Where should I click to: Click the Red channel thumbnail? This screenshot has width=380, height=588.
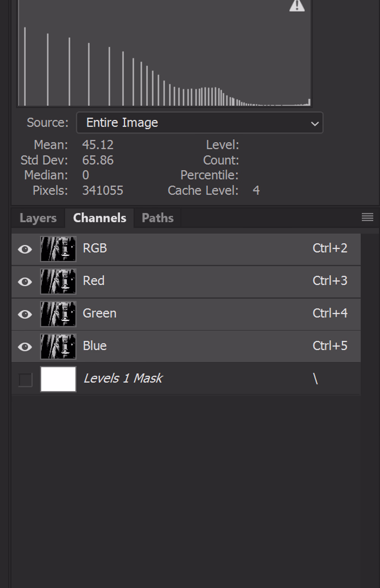click(58, 281)
